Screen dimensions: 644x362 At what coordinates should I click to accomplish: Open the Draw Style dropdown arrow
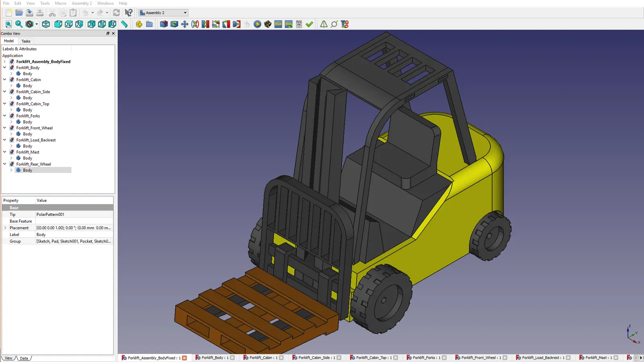(x=37, y=24)
